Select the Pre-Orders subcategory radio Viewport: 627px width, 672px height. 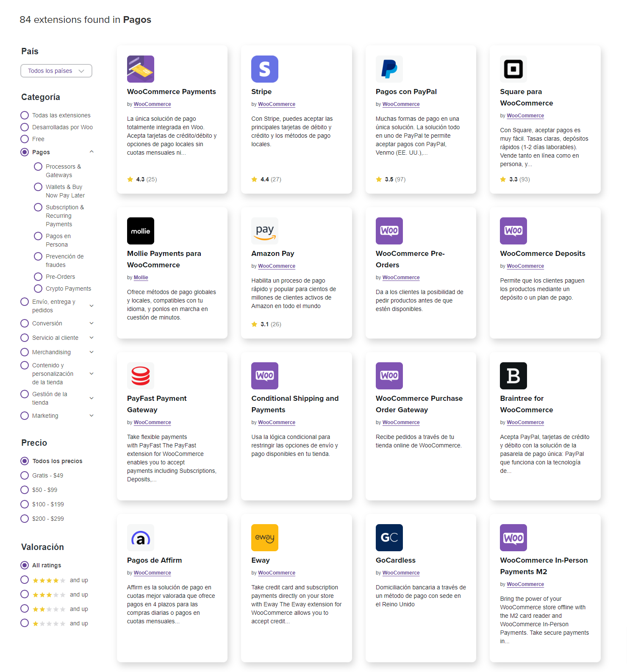[x=38, y=277]
